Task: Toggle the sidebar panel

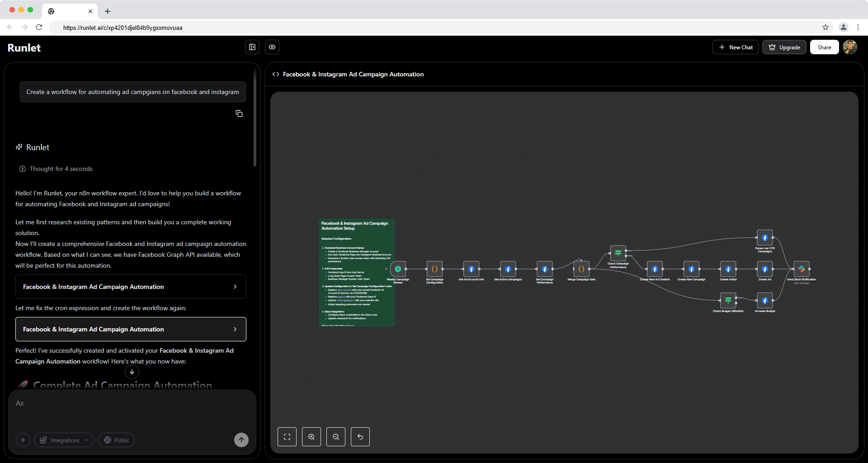Action: (252, 47)
